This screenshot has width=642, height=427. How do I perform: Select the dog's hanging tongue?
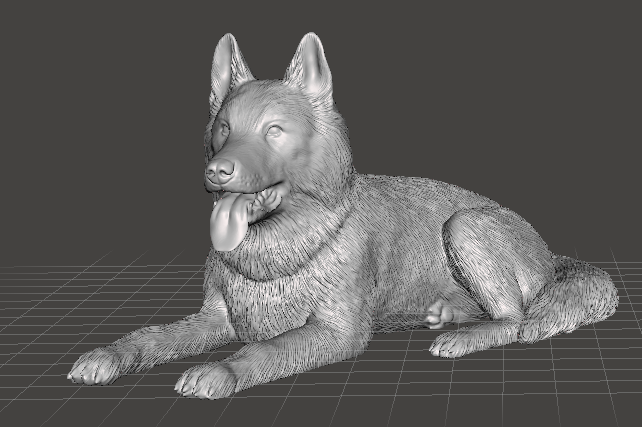pos(228,224)
